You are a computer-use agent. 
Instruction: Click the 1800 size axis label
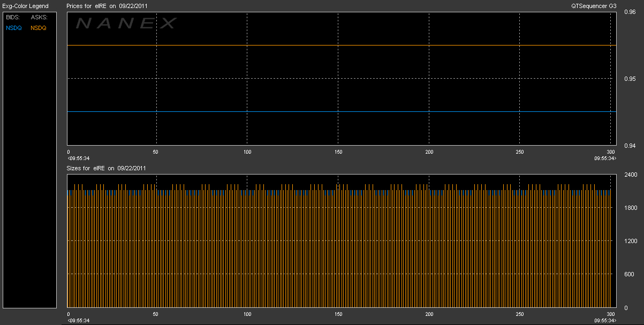tap(630, 208)
